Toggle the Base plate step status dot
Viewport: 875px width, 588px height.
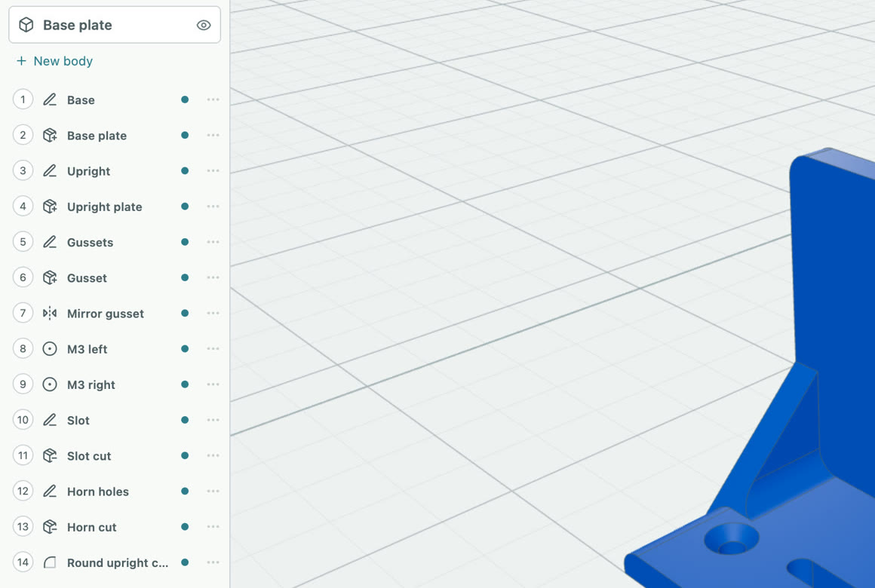pyautogui.click(x=185, y=135)
